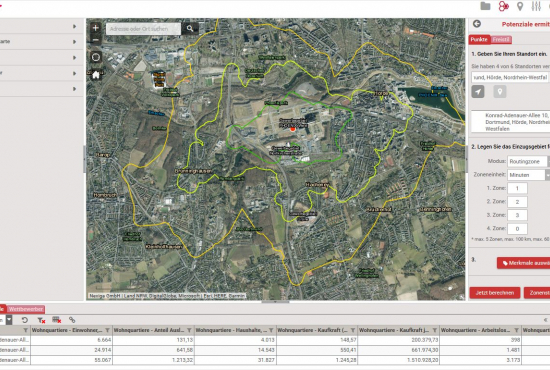Image resolution: width=550 pixels, height=370 pixels.
Task: Expand the third left sidebar section arrow
Action: (74, 58)
